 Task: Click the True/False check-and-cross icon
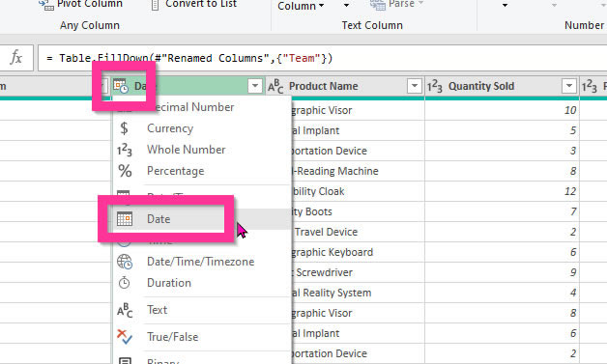125,337
